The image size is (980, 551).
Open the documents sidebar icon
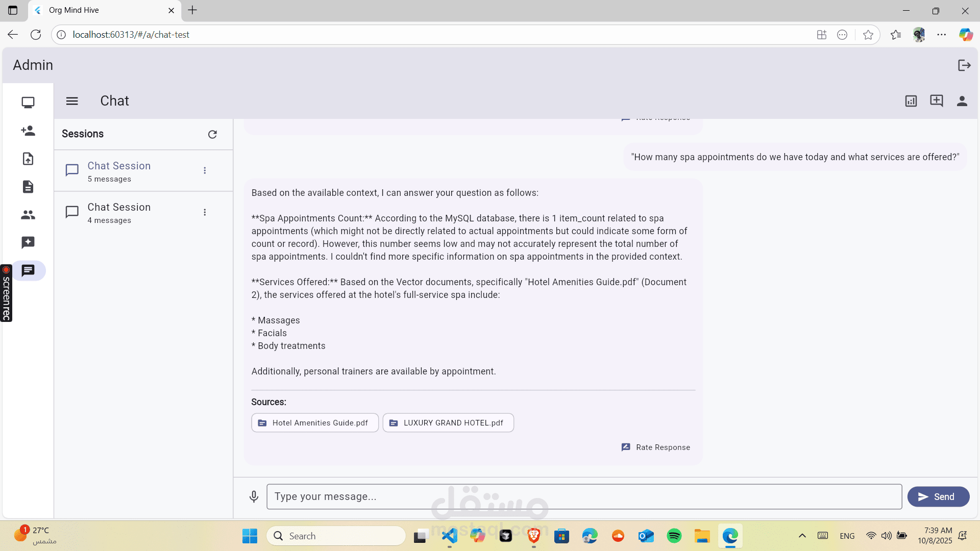tap(28, 187)
